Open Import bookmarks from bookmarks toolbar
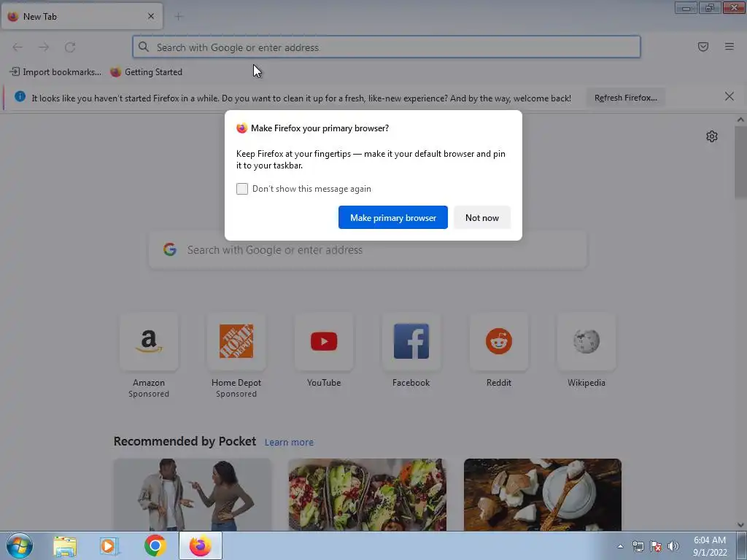747x560 pixels. point(55,72)
